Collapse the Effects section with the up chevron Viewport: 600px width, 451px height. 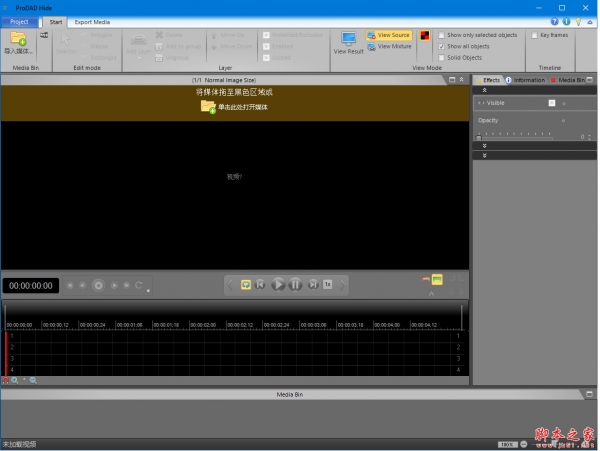[x=485, y=90]
